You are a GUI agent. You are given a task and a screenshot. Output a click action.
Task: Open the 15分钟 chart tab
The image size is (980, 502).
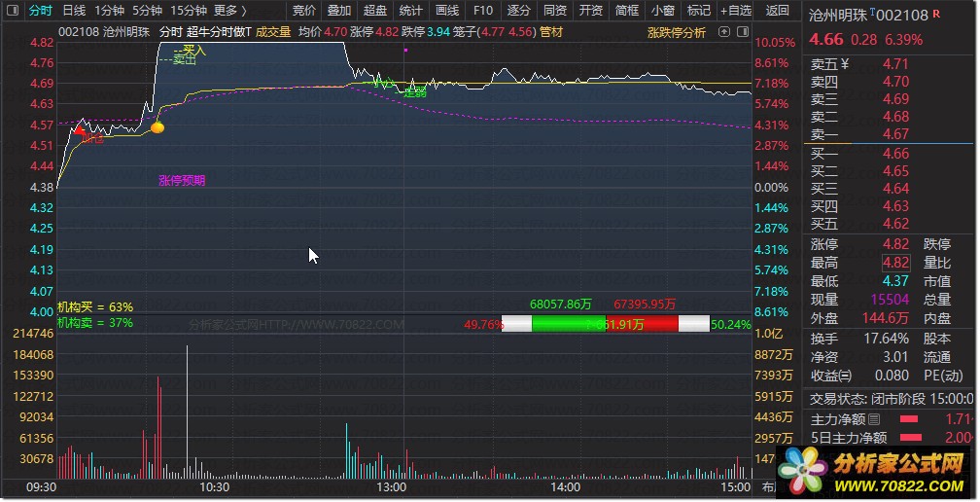(x=189, y=11)
